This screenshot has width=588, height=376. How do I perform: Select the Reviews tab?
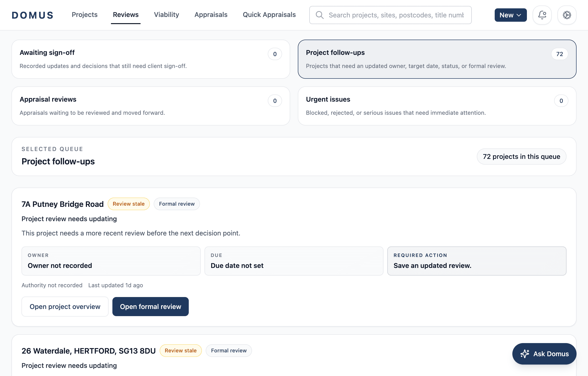pyautogui.click(x=126, y=15)
